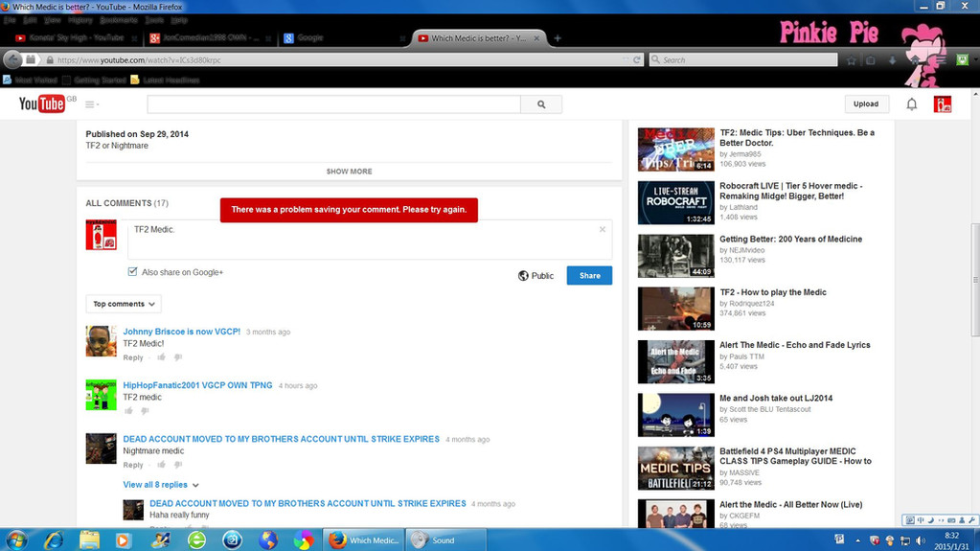
Task: Open the first DEAD ACCOUNT MOVED commenter link
Action: 282,439
